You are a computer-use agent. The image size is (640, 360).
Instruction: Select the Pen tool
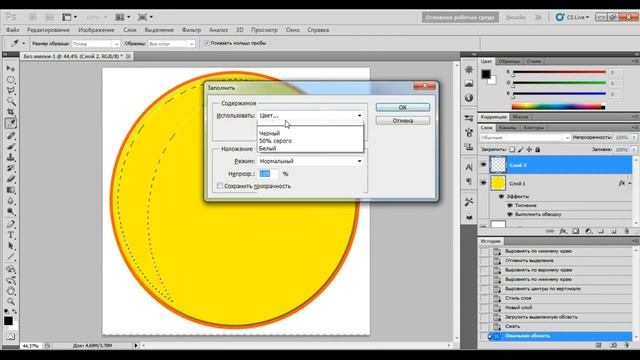point(11,224)
